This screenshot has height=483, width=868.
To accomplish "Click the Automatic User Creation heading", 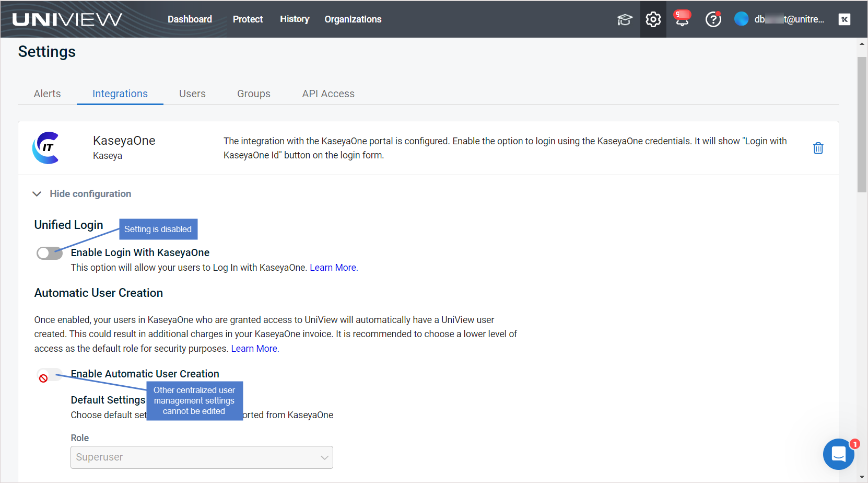I will pyautogui.click(x=99, y=293).
